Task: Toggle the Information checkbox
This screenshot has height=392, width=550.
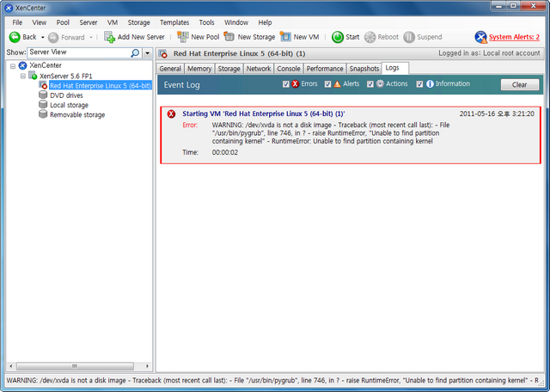Action: pos(419,84)
